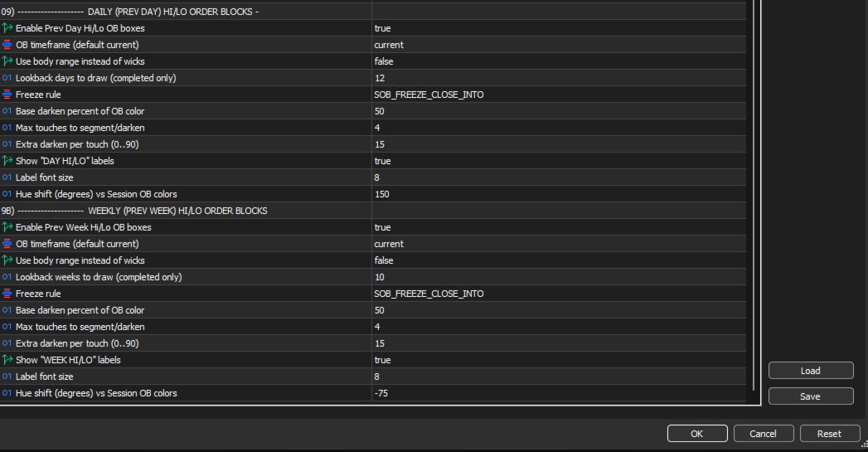Click the inputs list vertical scrollbar
Image resolution: width=868 pixels, height=452 pixels.
pos(753,199)
